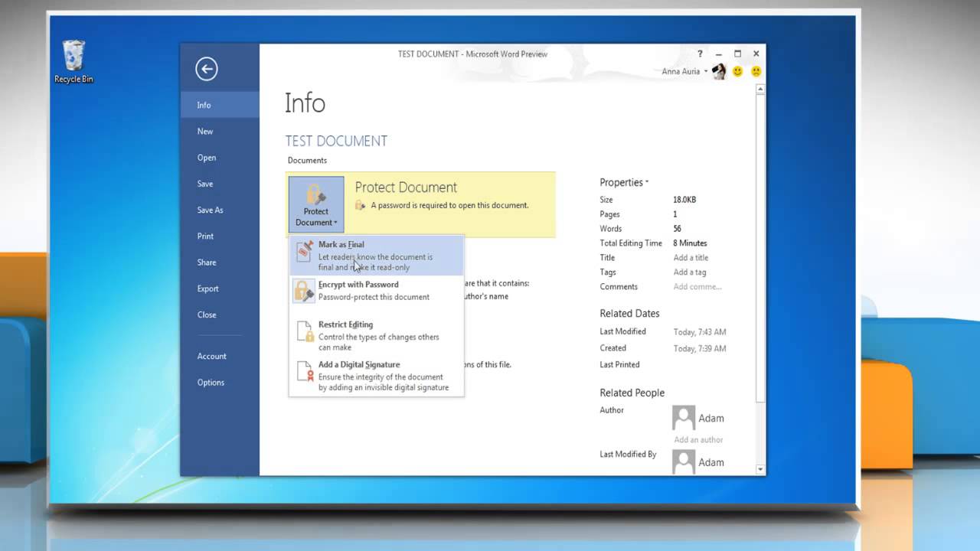Viewport: 980px width, 551px height.
Task: Open Word Help question mark
Action: tap(700, 54)
